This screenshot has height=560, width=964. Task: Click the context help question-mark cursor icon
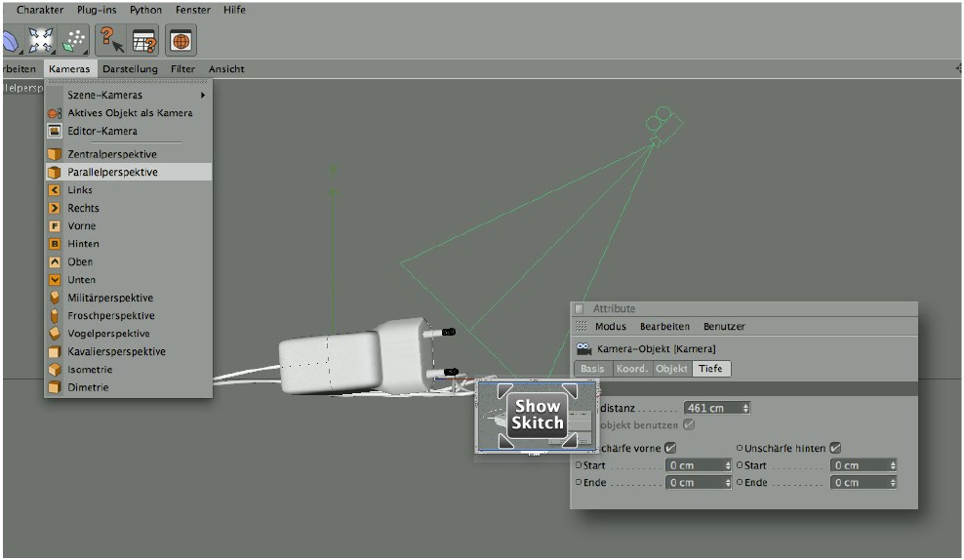110,40
